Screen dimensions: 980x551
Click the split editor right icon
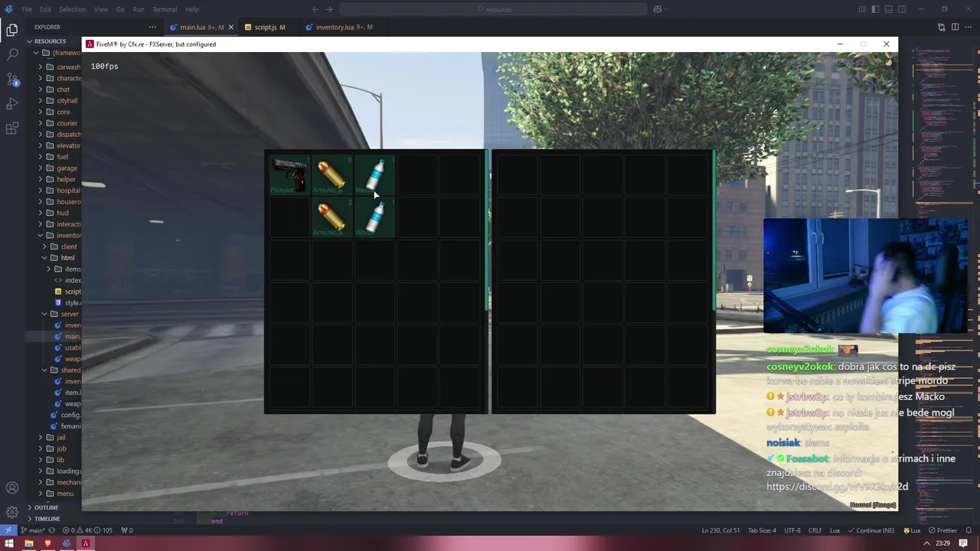(x=955, y=27)
